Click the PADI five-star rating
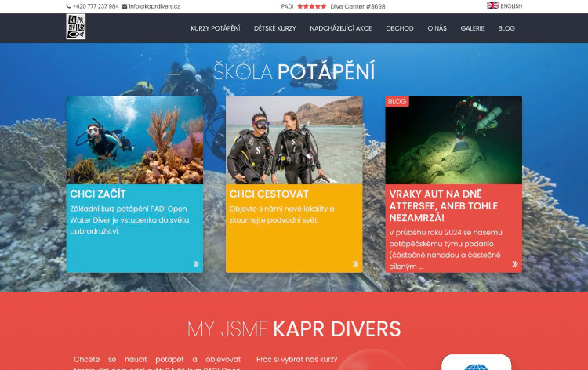 coord(311,6)
